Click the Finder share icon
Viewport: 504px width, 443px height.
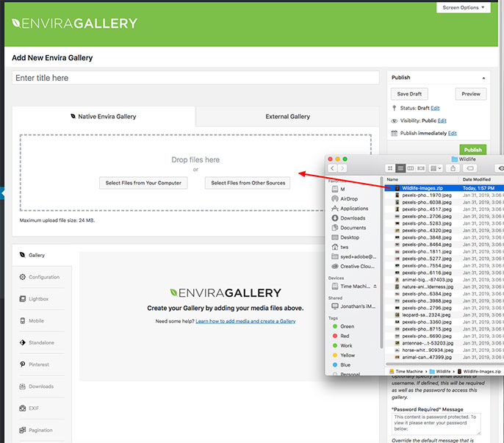pos(453,168)
